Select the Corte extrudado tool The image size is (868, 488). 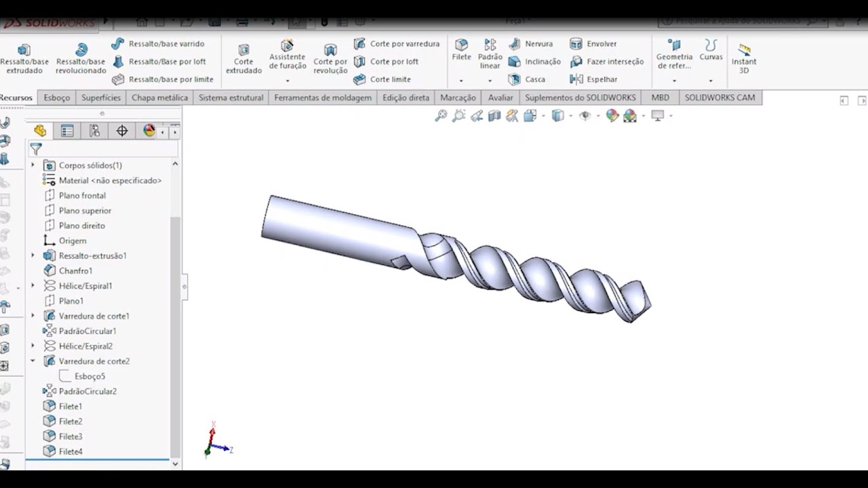[243, 59]
